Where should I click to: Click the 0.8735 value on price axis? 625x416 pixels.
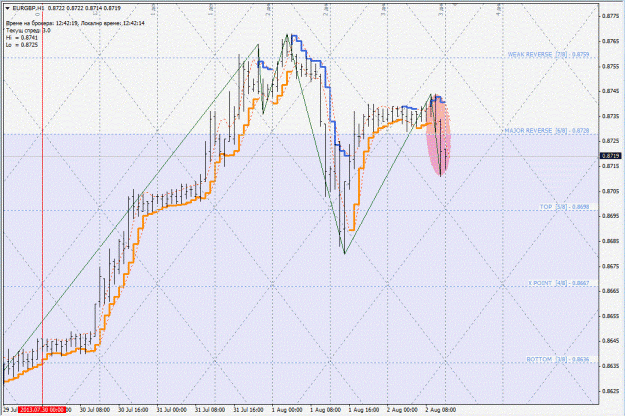[611, 116]
